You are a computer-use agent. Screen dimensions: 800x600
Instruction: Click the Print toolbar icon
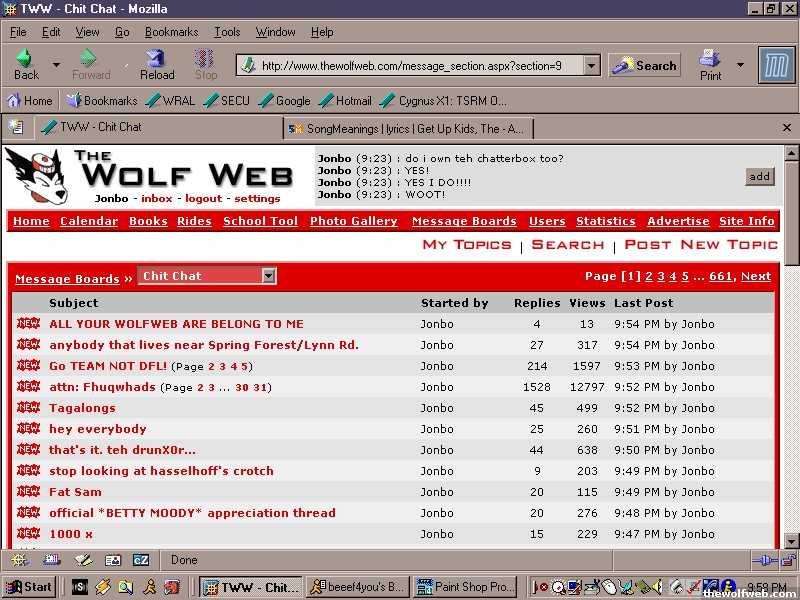(710, 60)
